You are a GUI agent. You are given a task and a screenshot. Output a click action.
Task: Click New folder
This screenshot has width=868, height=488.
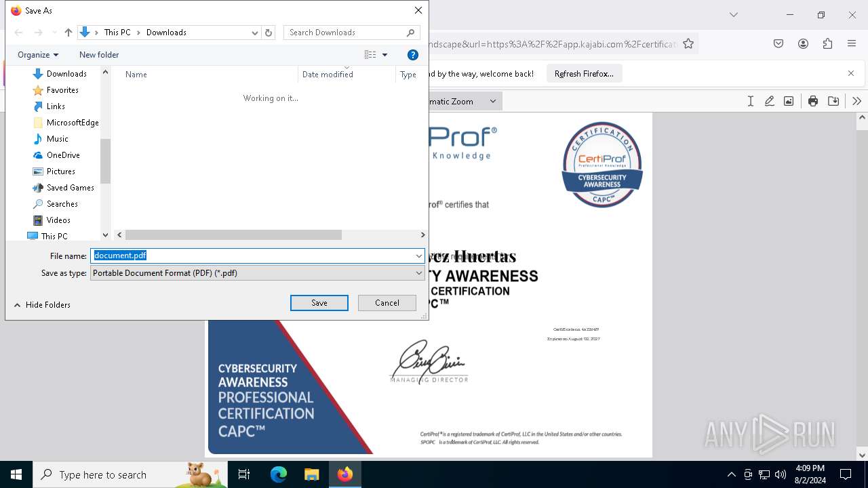point(99,55)
